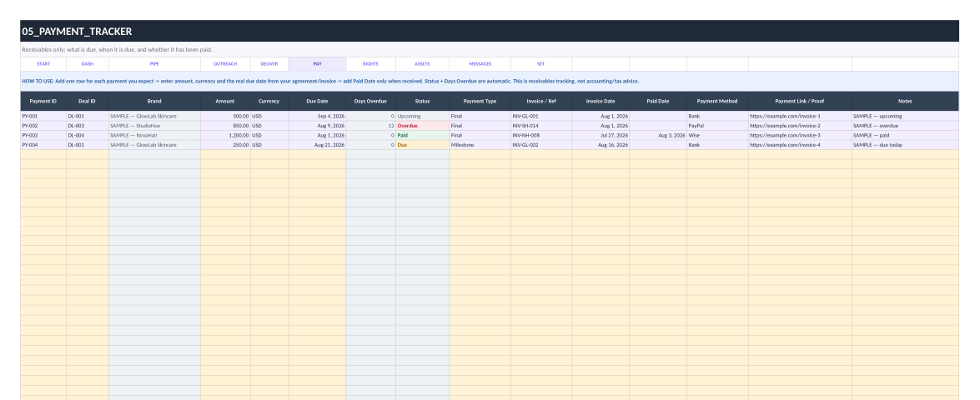980x400 pixels.
Task: Select the 850.00 amount cell
Action: (225, 126)
